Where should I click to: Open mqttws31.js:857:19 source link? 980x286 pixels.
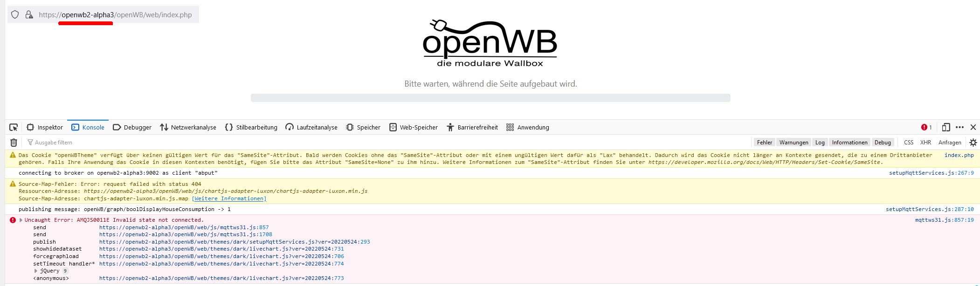944,220
